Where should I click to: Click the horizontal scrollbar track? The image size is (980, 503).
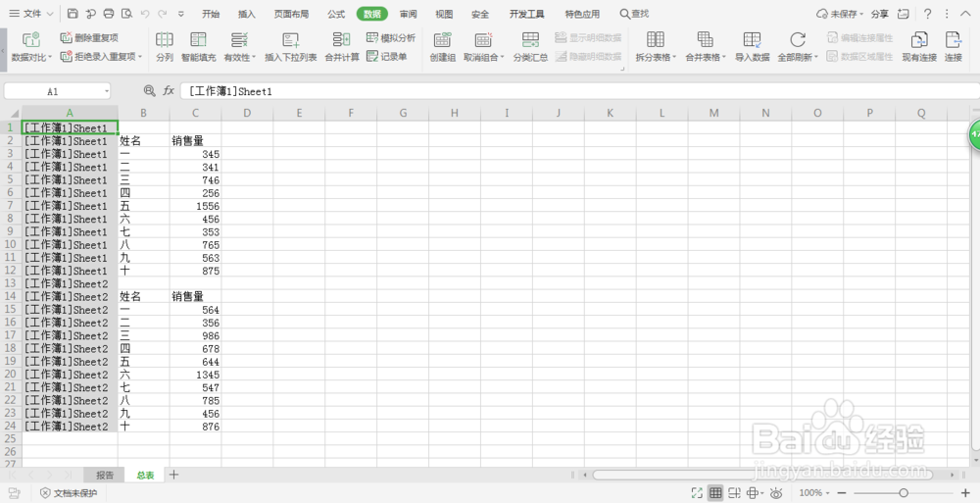[x=767, y=475]
